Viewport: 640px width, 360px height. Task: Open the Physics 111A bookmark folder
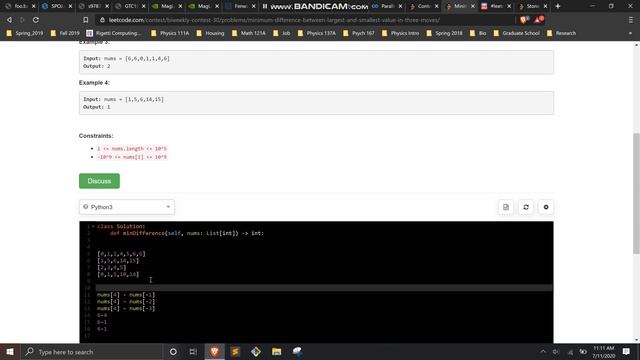170,33
